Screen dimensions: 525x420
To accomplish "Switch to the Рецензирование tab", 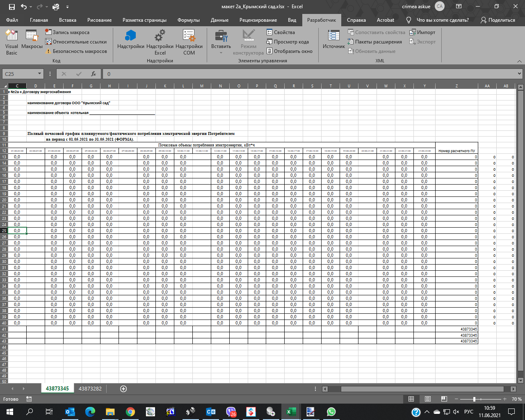I will pos(258,20).
